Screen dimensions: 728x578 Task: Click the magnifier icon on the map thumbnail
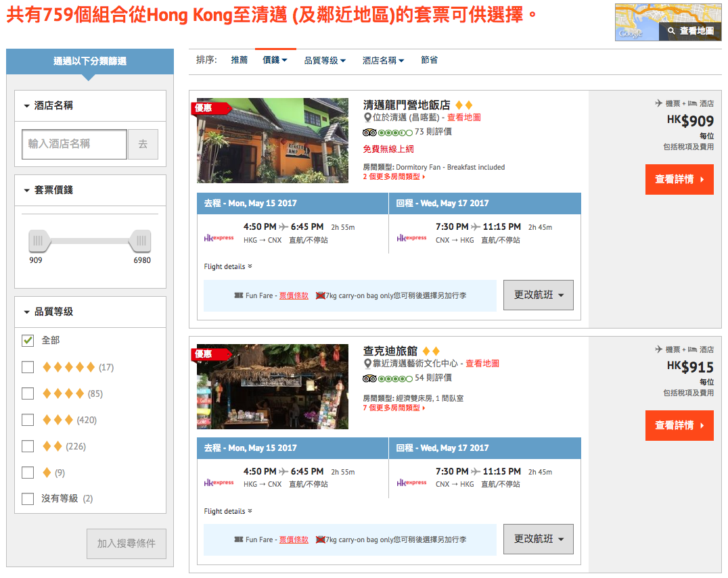(671, 31)
